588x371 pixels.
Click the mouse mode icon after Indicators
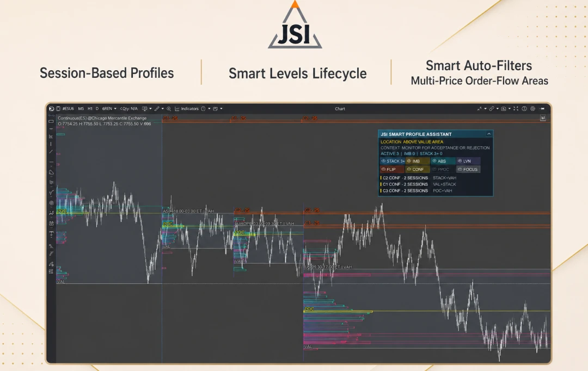[x=203, y=109]
